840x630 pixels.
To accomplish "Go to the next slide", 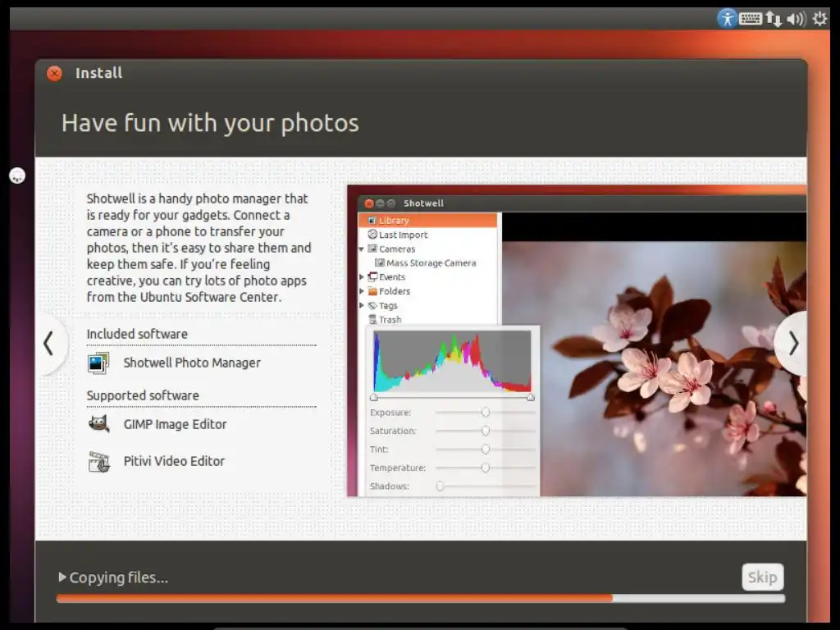I will [792, 344].
